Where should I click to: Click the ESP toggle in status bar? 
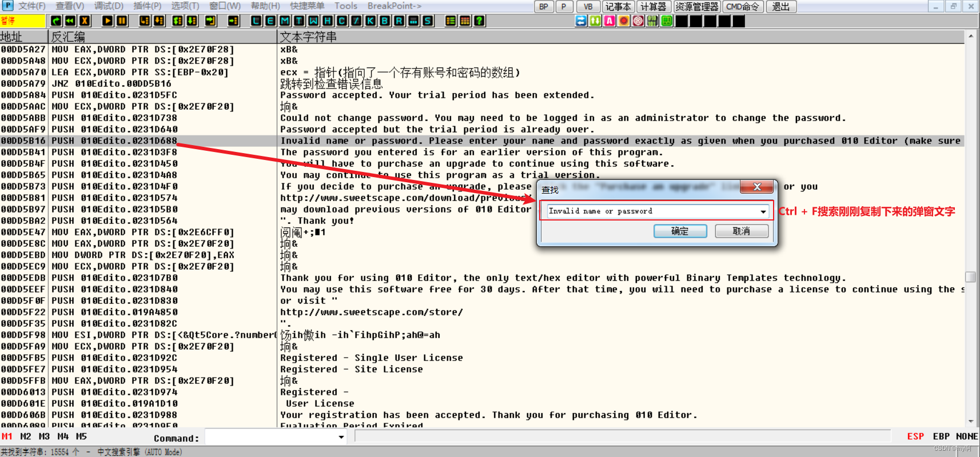[x=915, y=436]
